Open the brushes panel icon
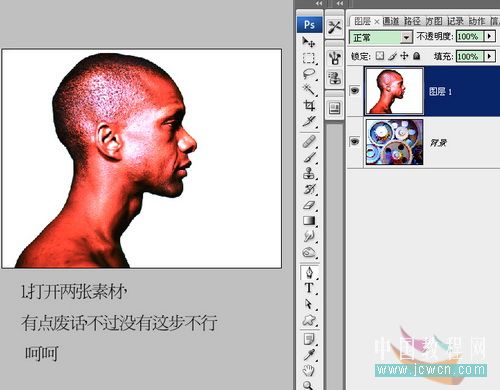This screenshot has width=500, height=390. tap(334, 58)
